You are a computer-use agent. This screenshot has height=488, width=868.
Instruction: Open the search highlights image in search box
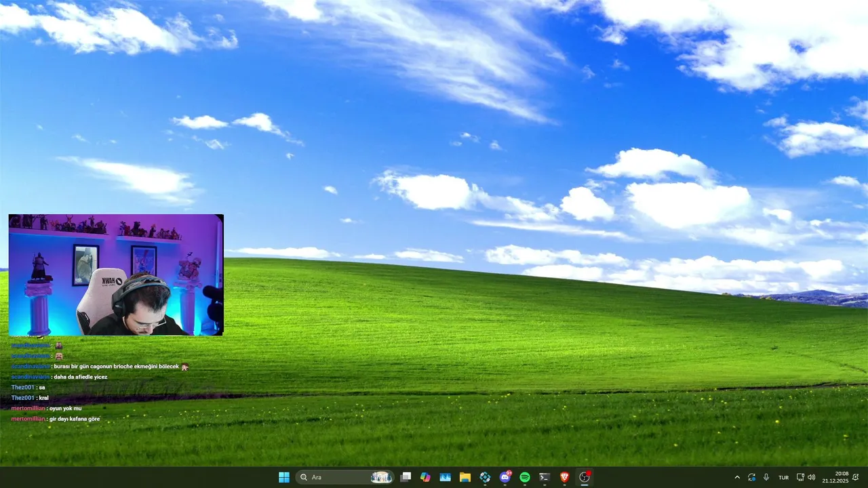click(x=380, y=477)
